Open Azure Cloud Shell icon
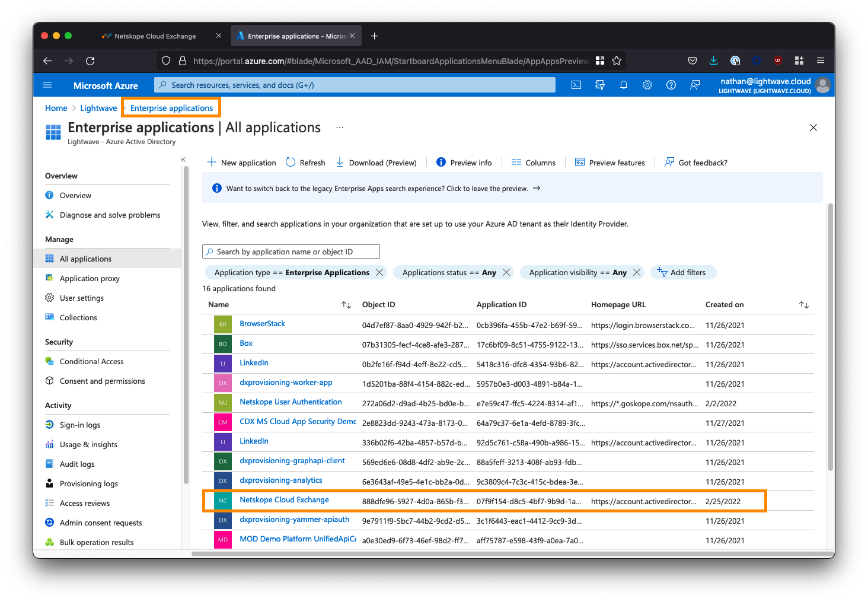This screenshot has height=602, width=868. (x=576, y=85)
